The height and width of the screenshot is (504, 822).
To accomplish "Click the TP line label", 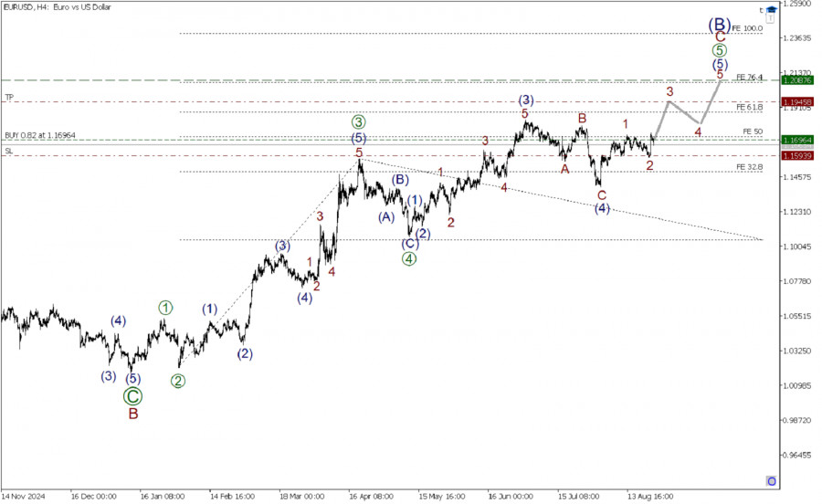I will click(9, 98).
